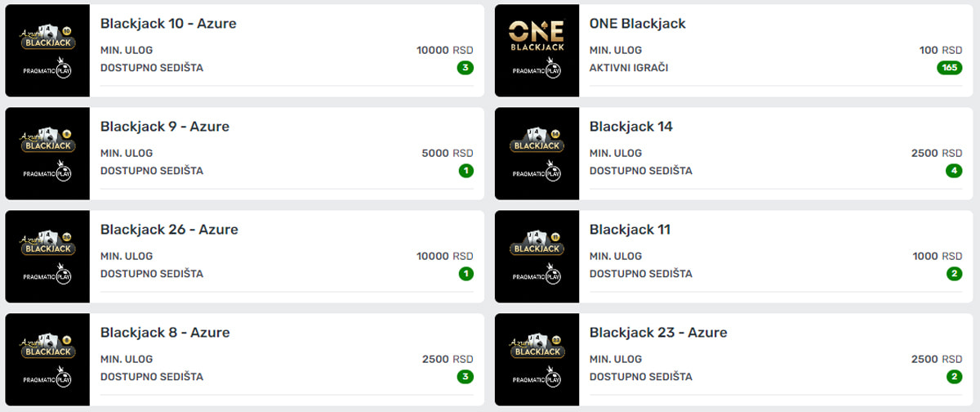The width and height of the screenshot is (980, 412).
Task: Launch the Blackjack 8 - Azure thumbnail
Action: [x=47, y=360]
